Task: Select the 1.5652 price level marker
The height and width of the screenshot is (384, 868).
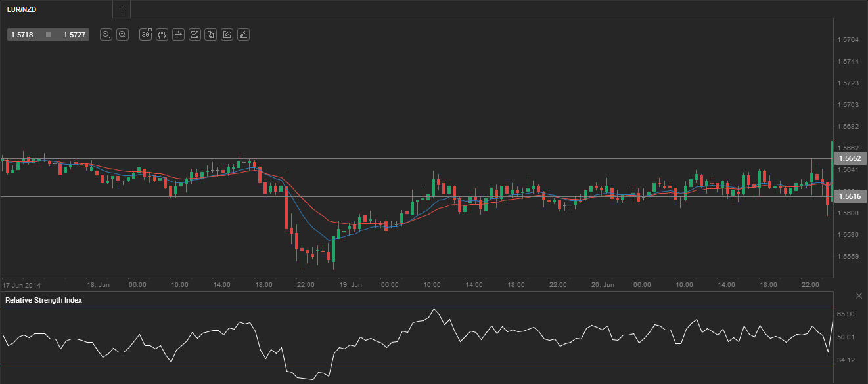Action: [850, 158]
